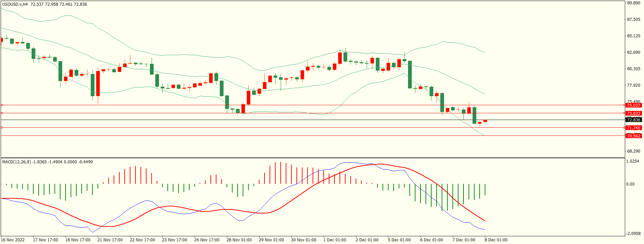Select the 71.740 red price tag
This screenshot has width=644, height=244.
point(633,128)
